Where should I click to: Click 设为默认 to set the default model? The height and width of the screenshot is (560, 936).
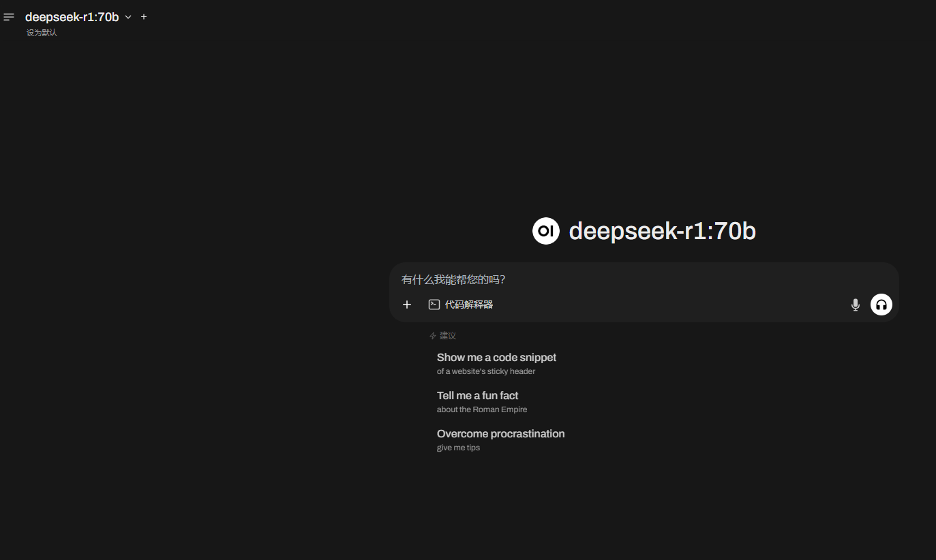(42, 33)
